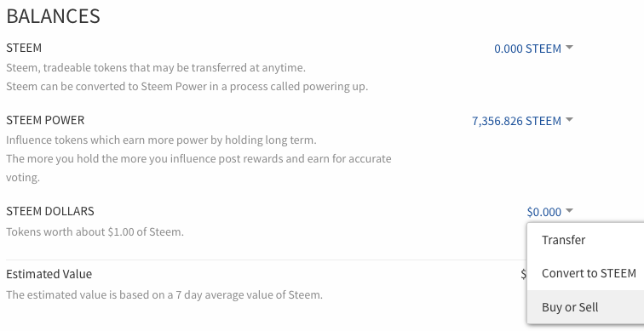This screenshot has width=644, height=331.
Task: Click the 'tradeable tokens' Steem description line
Action: (x=156, y=68)
